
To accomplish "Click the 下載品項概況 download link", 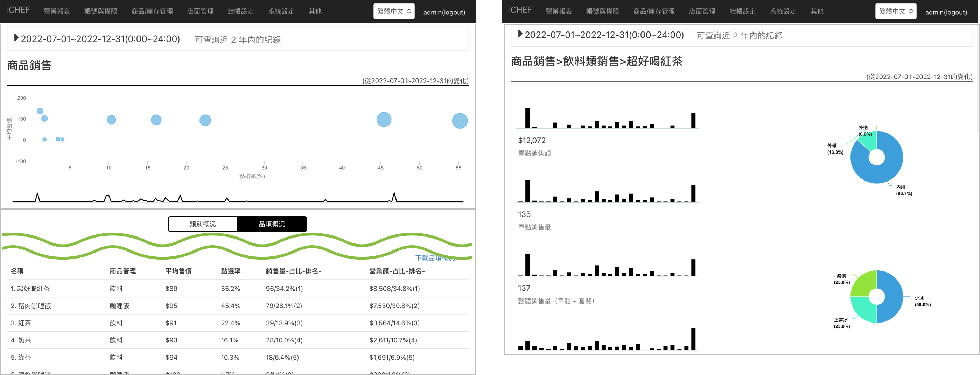I will [x=441, y=258].
